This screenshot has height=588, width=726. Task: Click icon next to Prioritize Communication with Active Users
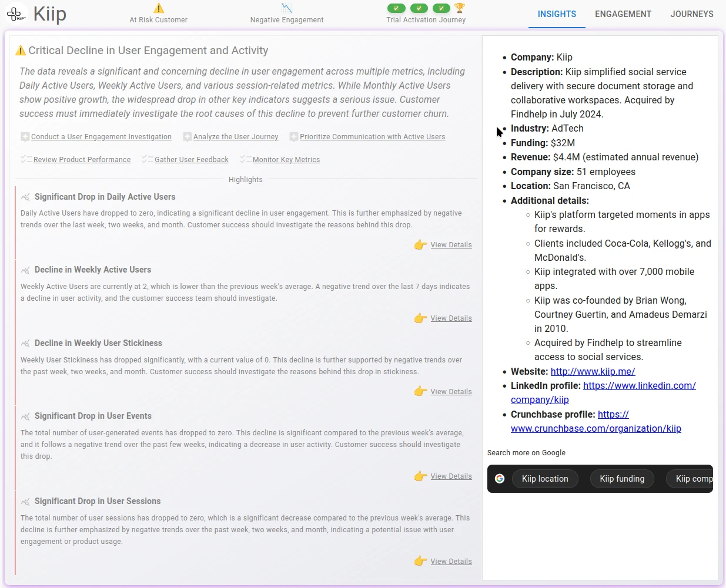point(294,137)
